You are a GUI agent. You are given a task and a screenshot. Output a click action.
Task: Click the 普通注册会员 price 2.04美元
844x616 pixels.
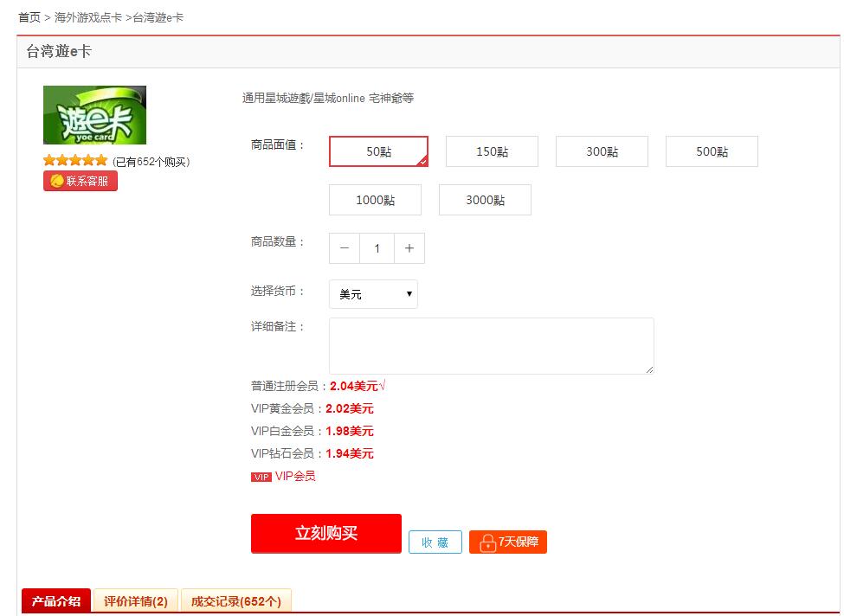pos(354,386)
